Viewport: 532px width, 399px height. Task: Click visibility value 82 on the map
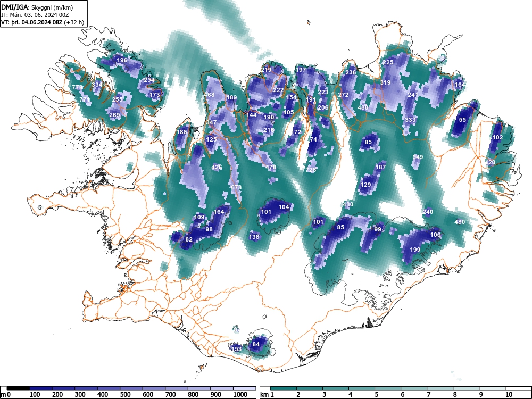point(189,239)
